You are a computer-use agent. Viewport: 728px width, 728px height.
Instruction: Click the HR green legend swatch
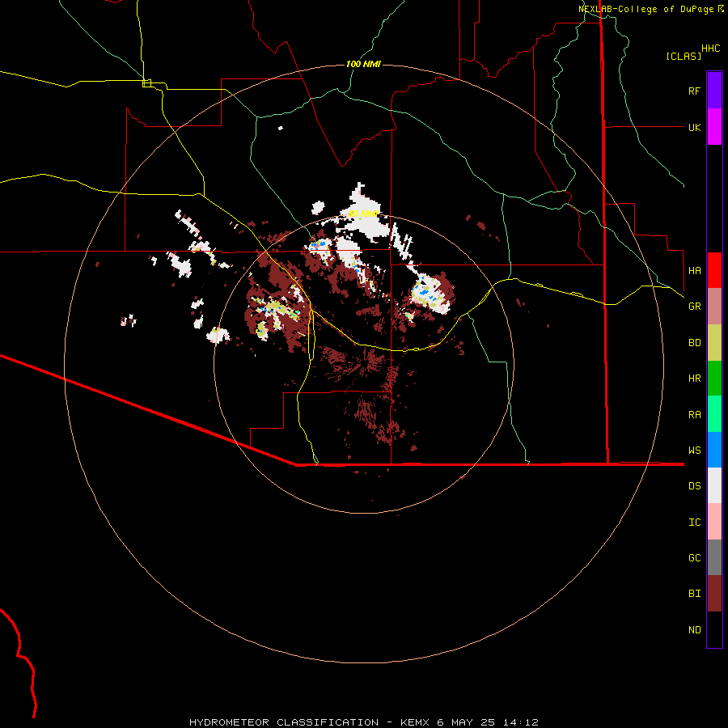point(714,379)
